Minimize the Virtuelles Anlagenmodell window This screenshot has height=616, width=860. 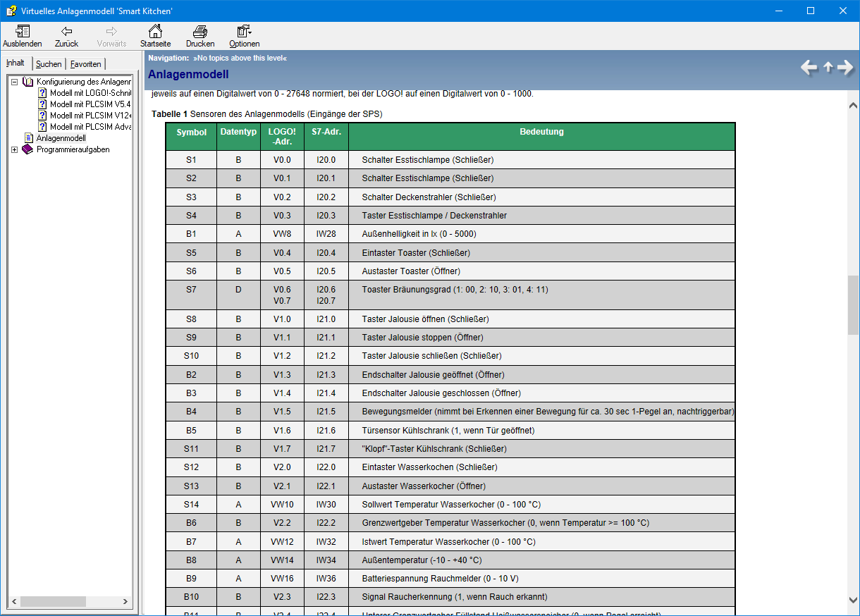(778, 11)
